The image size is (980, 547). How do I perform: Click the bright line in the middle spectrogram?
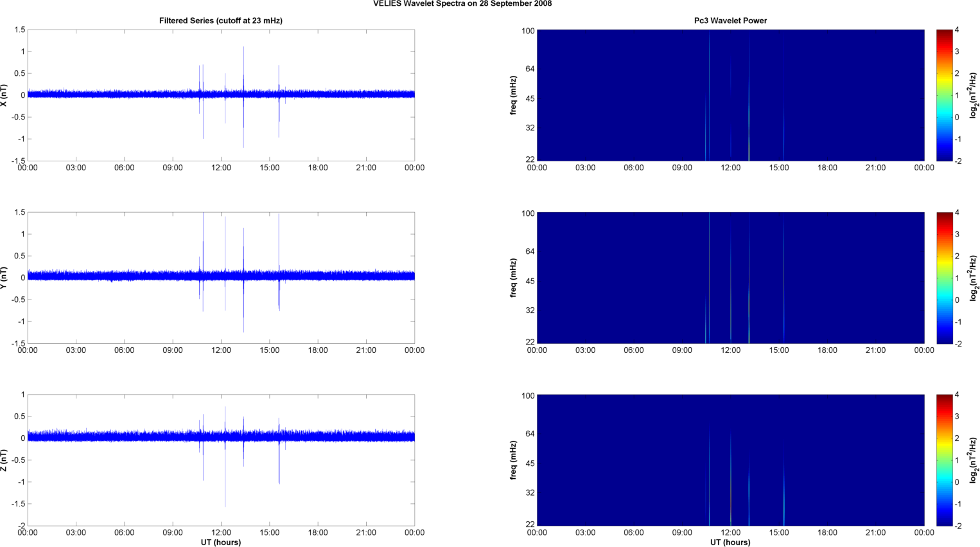pos(749,278)
